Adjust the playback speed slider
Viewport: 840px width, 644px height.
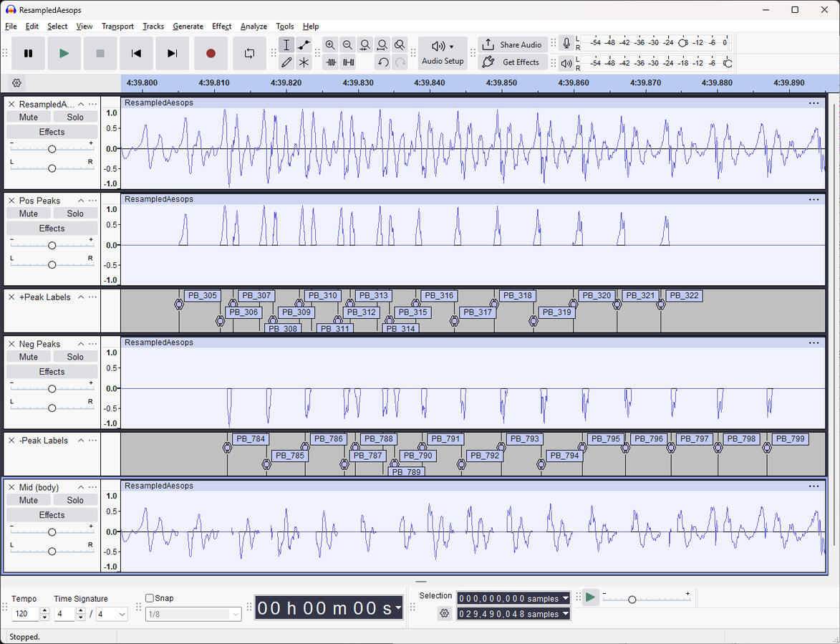[632, 598]
